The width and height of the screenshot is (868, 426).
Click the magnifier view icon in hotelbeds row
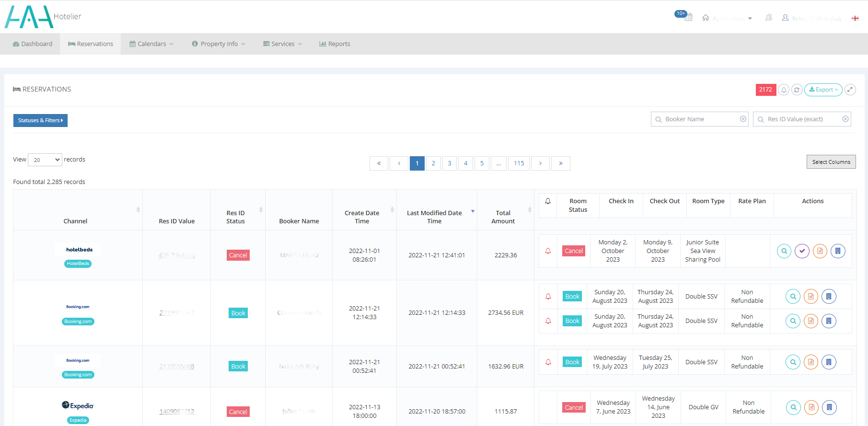pyautogui.click(x=784, y=251)
